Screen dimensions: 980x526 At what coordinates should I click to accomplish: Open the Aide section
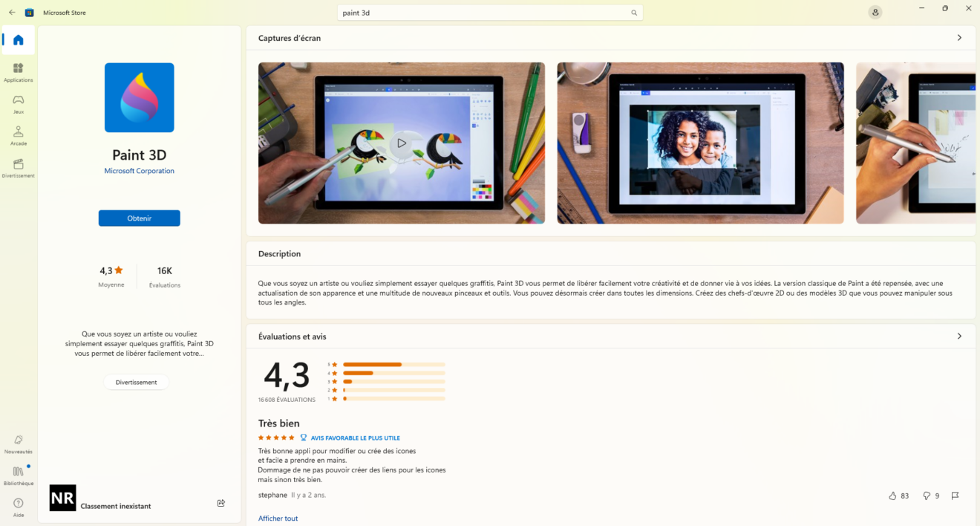click(x=18, y=508)
